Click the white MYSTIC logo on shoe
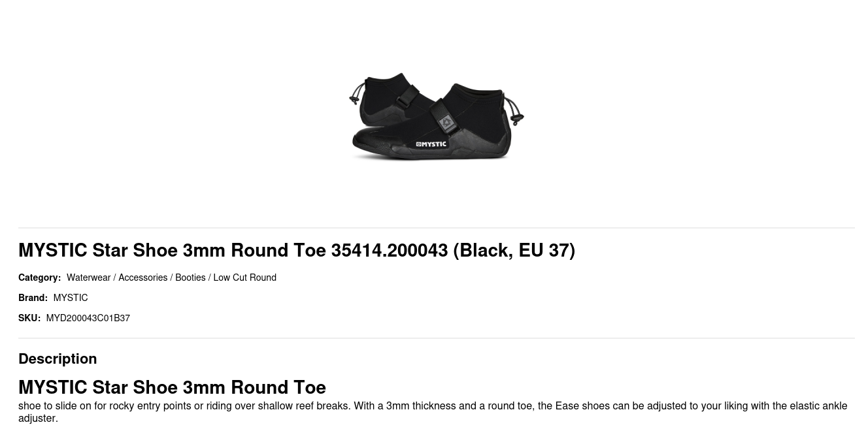This screenshot has height=444, width=868. click(431, 144)
